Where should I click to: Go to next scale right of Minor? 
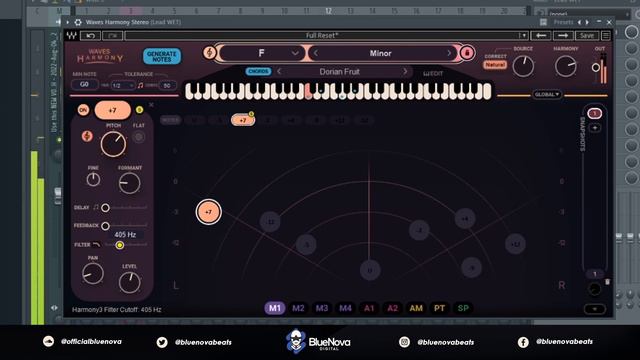(x=449, y=53)
